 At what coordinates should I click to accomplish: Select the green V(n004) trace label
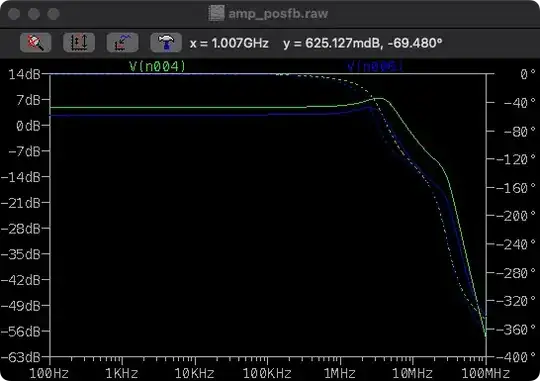click(x=157, y=66)
